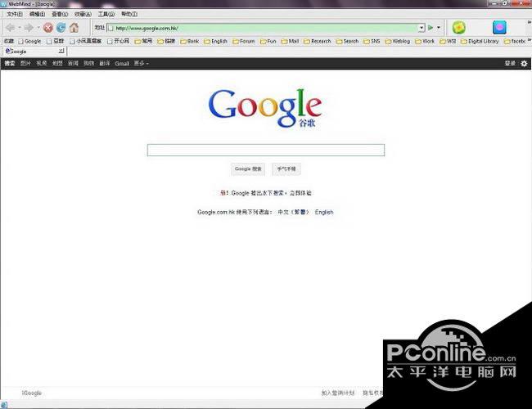This screenshot has width=532, height=409.
Task: Close the Google tab with its X
Action: coord(61,51)
